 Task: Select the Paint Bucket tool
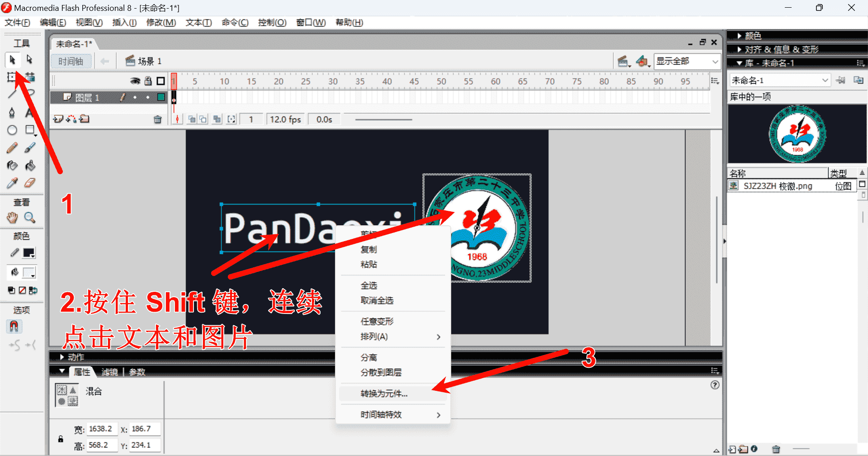[30, 166]
